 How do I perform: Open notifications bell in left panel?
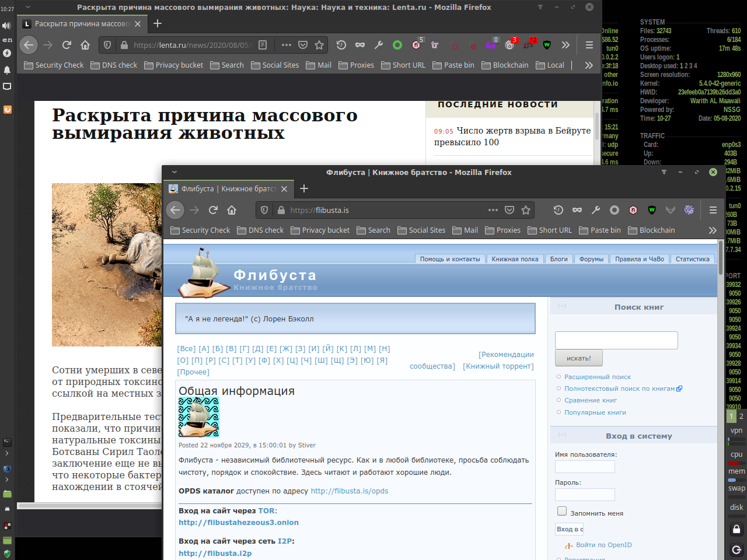[x=7, y=70]
